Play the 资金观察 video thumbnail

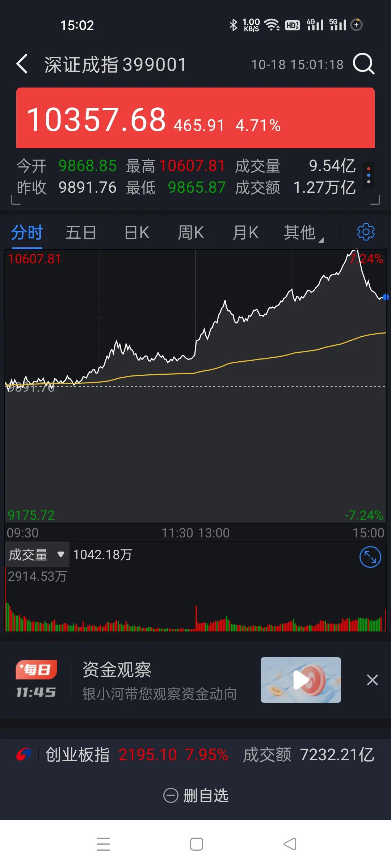click(301, 680)
